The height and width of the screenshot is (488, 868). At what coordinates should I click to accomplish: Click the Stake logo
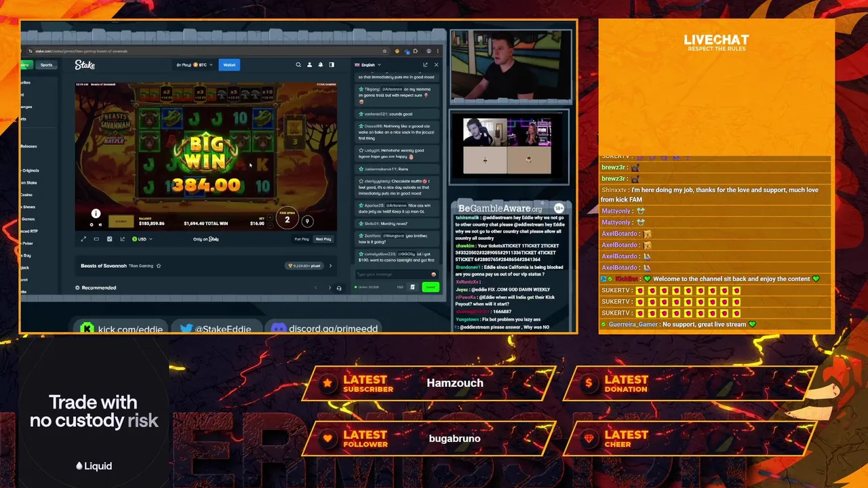(85, 65)
